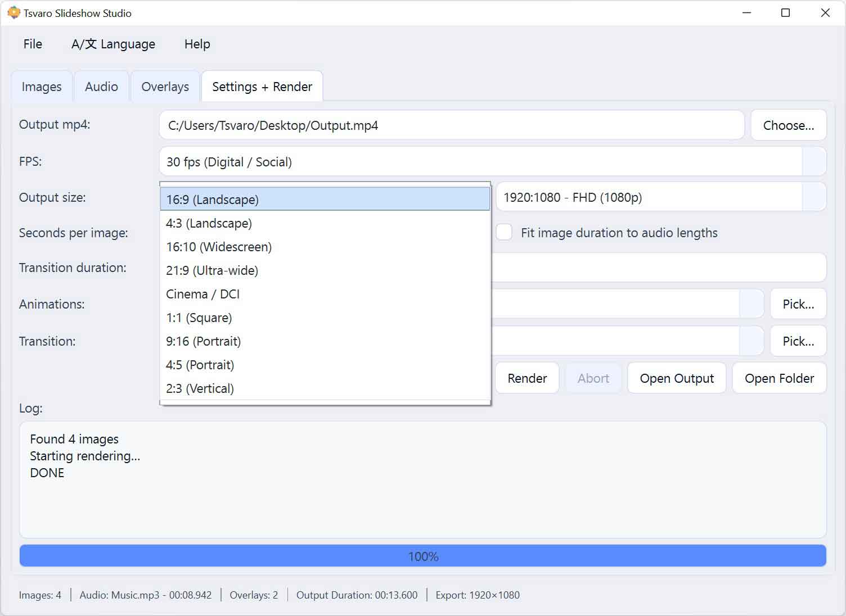Open the File menu
Viewport: 846px width, 616px height.
click(x=32, y=44)
